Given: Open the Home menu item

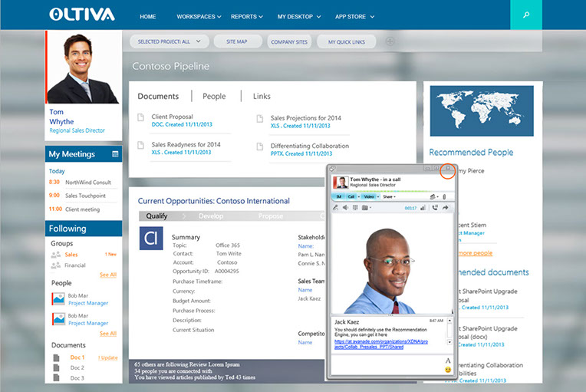Looking at the screenshot, I should (147, 16).
